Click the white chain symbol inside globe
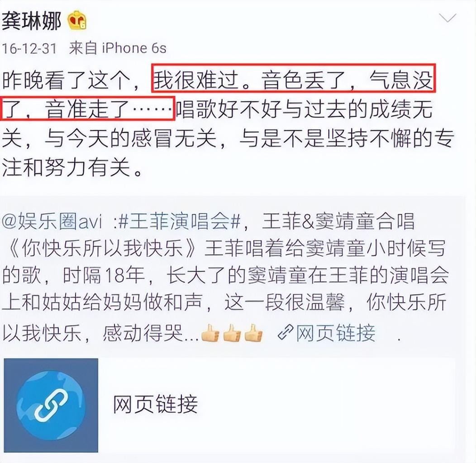The width and height of the screenshot is (476, 463). [x=51, y=405]
